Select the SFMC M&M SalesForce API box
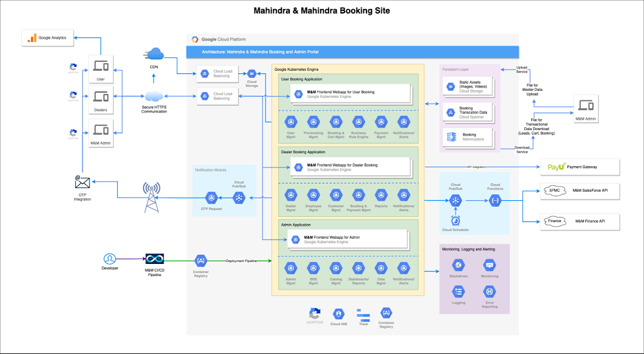 580,191
